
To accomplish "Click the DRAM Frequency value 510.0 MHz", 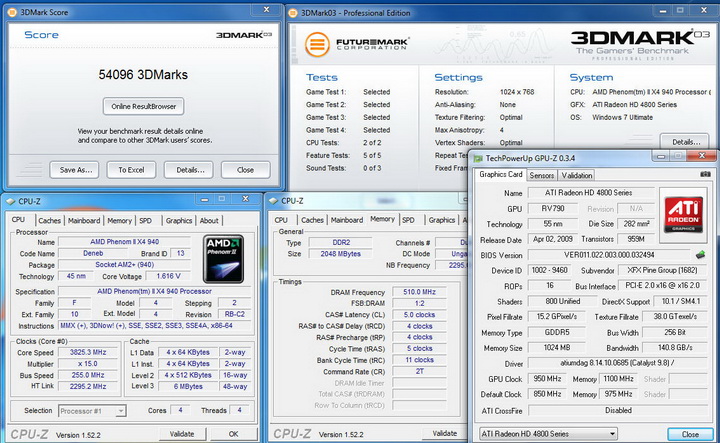I will [419, 292].
